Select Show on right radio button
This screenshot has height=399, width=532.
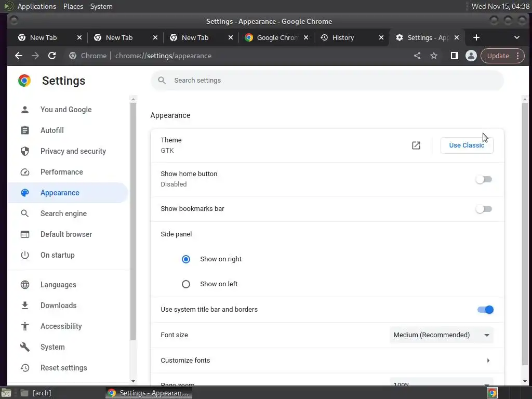pos(186,259)
